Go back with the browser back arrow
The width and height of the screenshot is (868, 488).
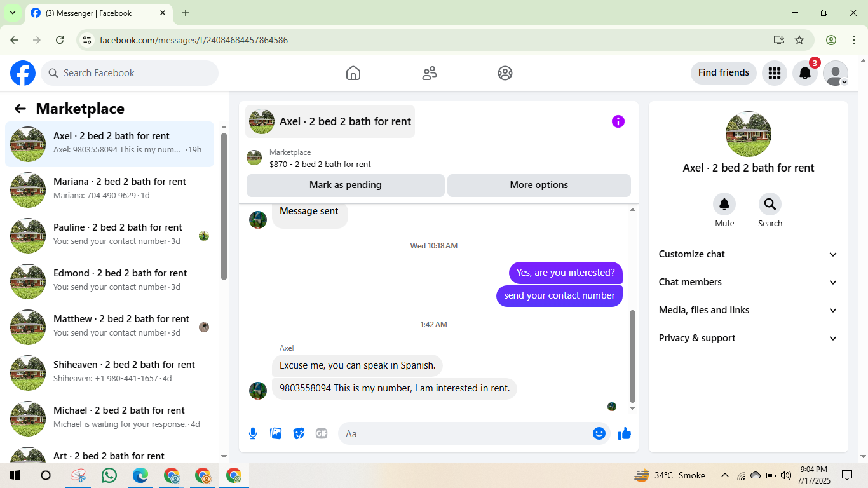14,40
